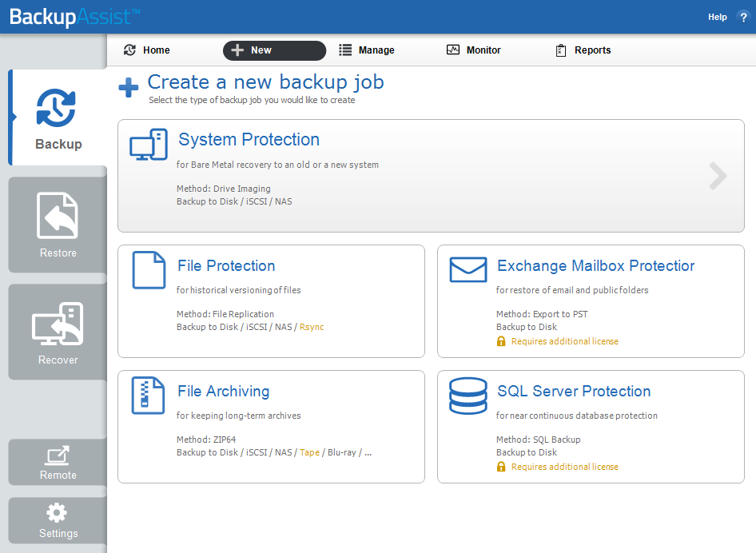
Task: Open the Help link
Action: (x=717, y=17)
